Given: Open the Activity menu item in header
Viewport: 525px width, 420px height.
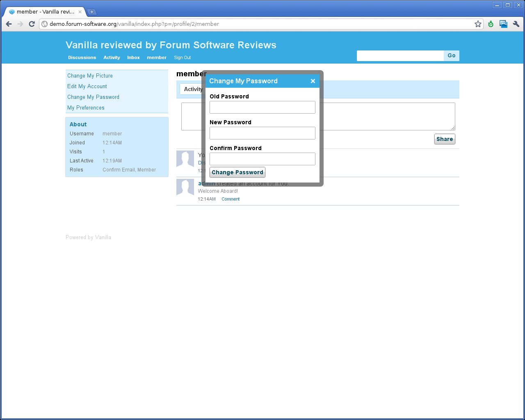Looking at the screenshot, I should (112, 57).
